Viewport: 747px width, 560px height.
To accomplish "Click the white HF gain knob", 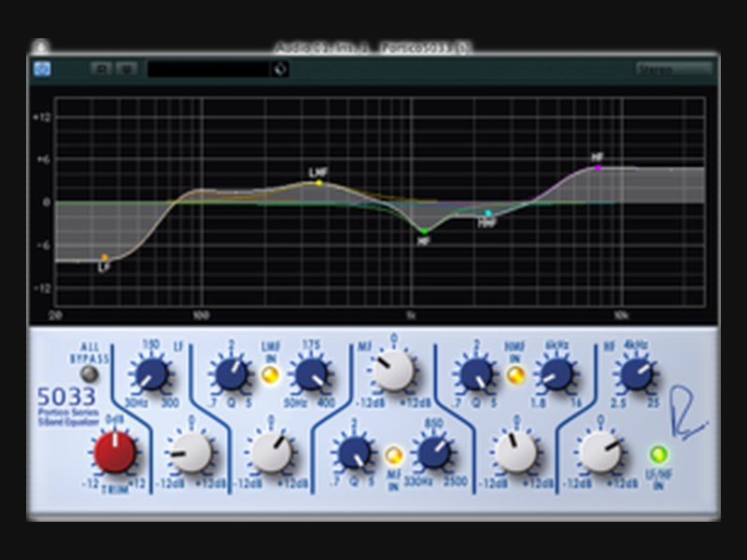I will point(600,453).
